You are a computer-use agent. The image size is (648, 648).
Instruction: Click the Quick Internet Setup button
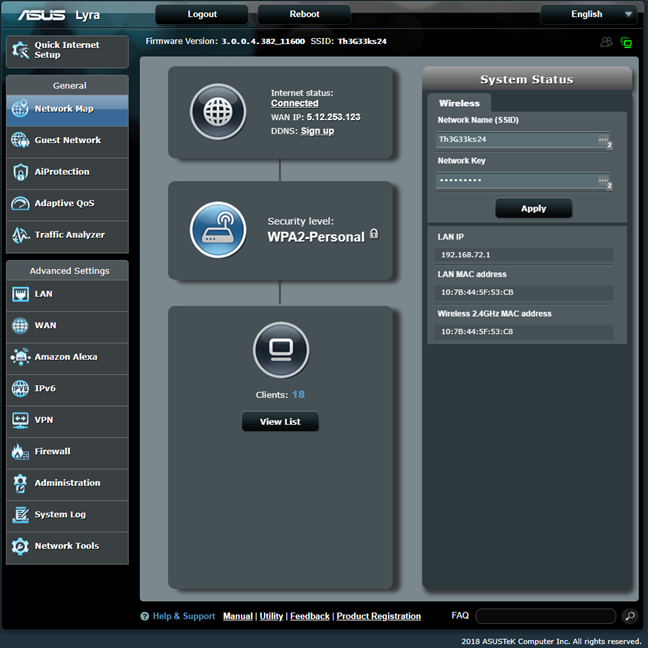click(x=67, y=51)
